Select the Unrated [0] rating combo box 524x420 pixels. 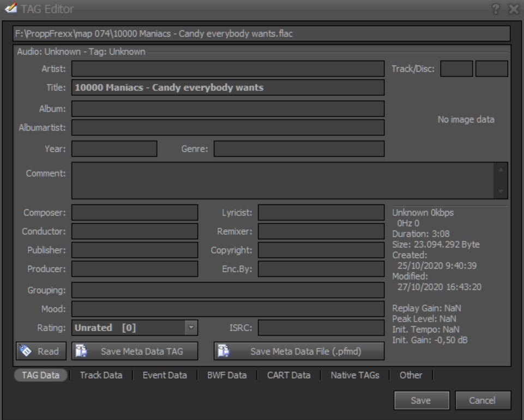[135, 327]
